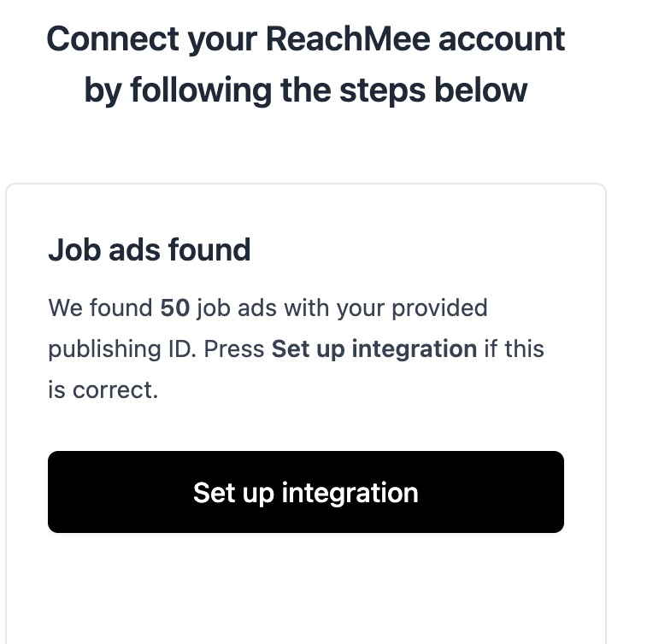653x644 pixels.
Task: Click bold Set up integration text in paragraph
Action: pos(374,349)
